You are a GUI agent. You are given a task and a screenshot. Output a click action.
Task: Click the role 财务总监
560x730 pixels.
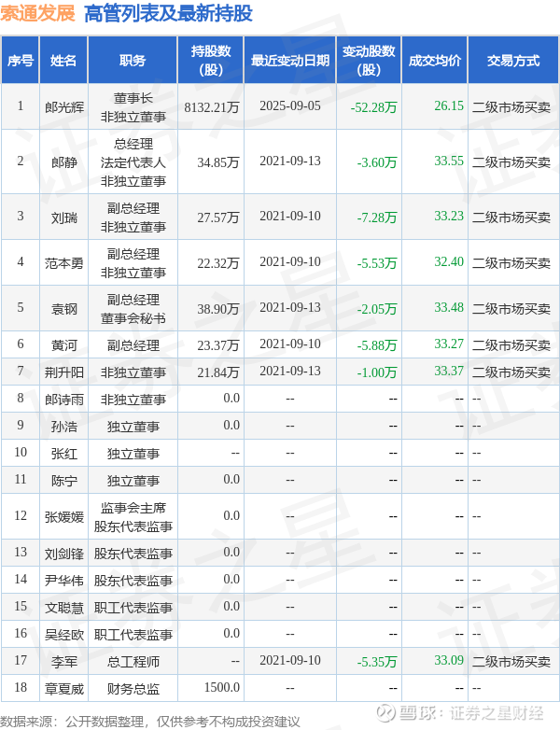(x=133, y=688)
